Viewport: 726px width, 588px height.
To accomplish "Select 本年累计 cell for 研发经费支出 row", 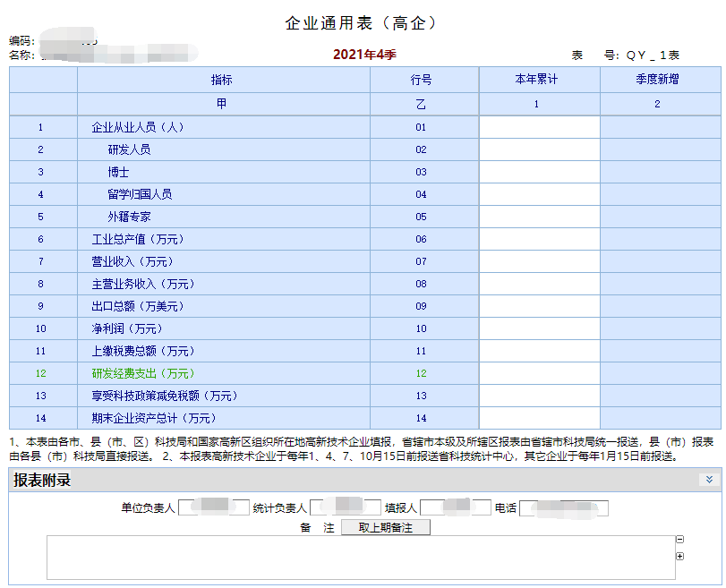I will (540, 373).
